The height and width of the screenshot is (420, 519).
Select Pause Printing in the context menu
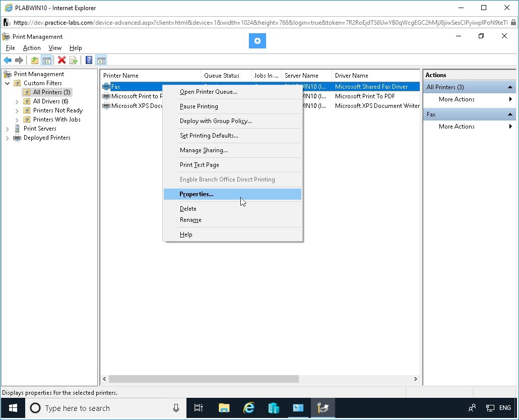[232, 106]
